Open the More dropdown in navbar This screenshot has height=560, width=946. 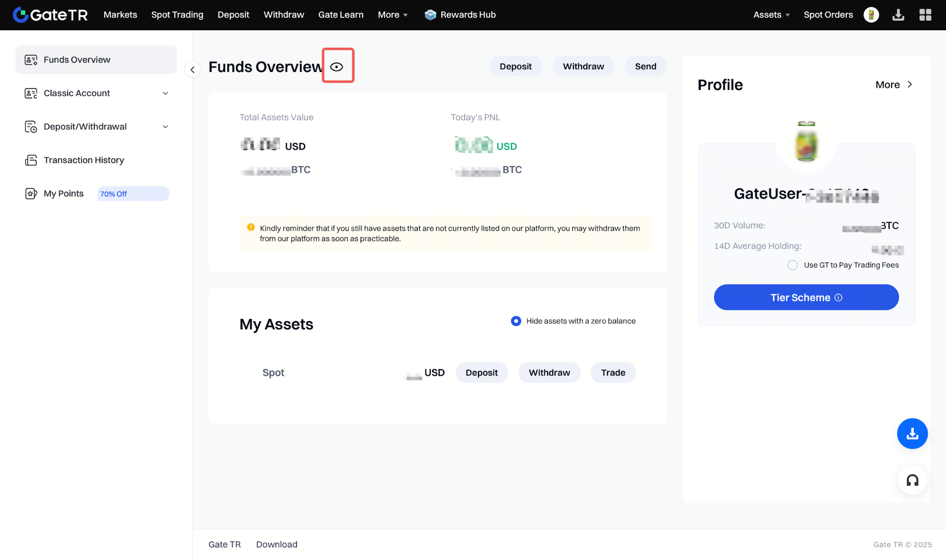coord(392,15)
